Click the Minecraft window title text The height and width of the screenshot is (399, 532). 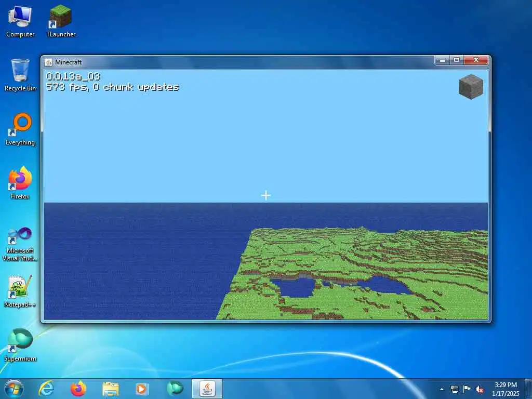[68, 62]
